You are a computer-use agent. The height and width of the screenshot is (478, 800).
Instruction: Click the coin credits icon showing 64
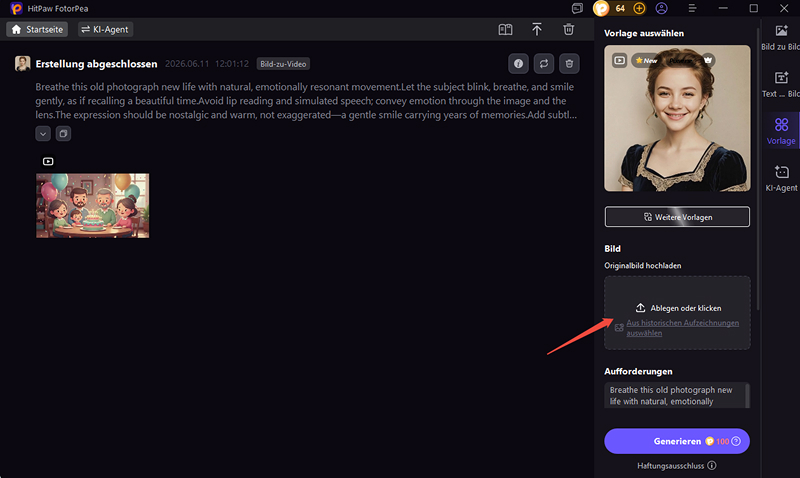[x=602, y=8]
